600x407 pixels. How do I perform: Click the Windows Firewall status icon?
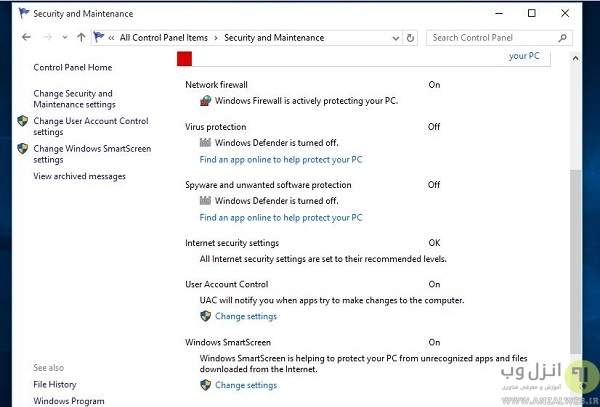coord(207,101)
